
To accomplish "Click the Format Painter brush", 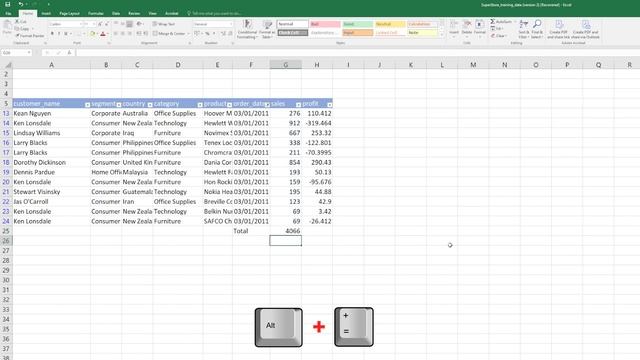I will [x=29, y=36].
